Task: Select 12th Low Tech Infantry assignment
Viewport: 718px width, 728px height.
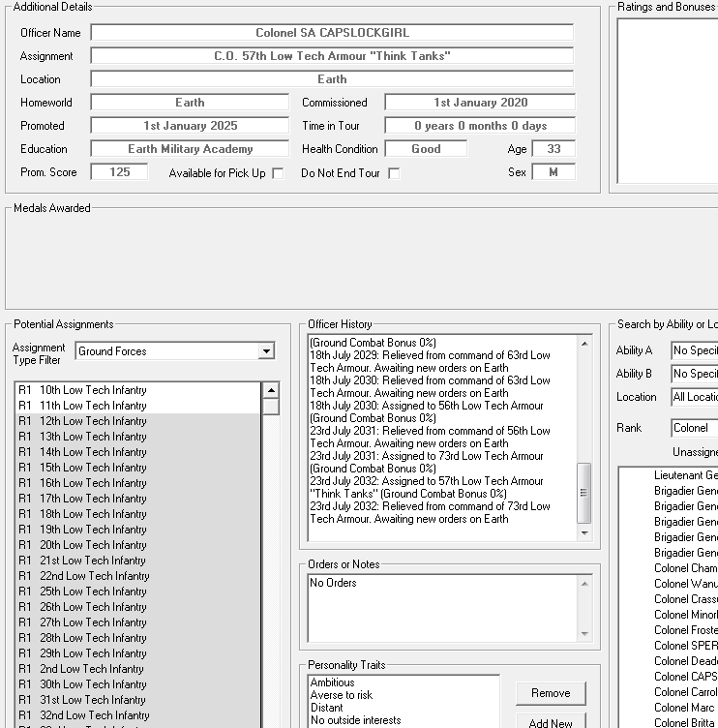Action: [x=137, y=421]
